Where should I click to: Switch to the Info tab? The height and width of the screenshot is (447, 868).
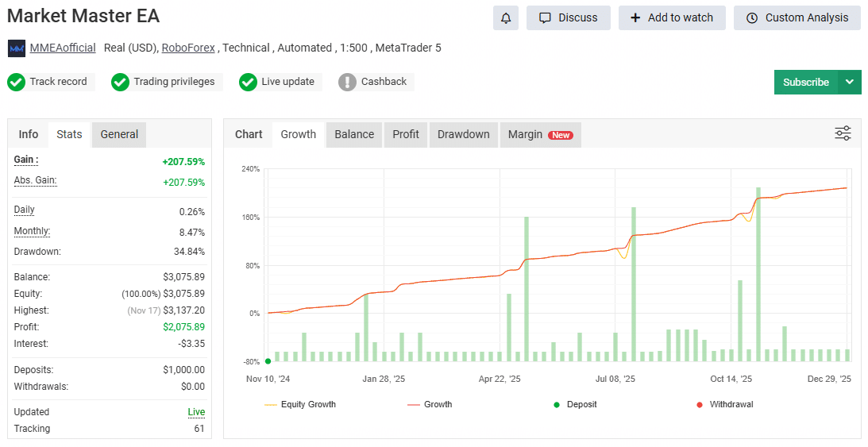(29, 134)
